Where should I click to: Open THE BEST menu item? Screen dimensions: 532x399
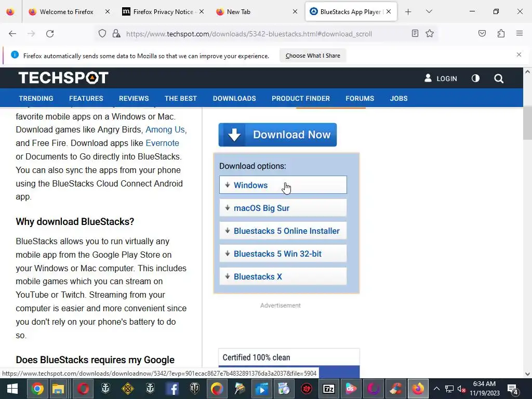pos(181,98)
